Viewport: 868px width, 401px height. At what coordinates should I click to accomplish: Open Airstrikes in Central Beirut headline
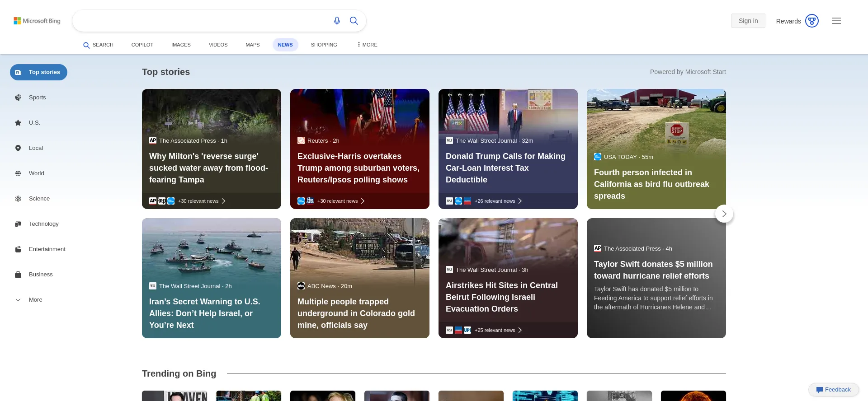502,297
